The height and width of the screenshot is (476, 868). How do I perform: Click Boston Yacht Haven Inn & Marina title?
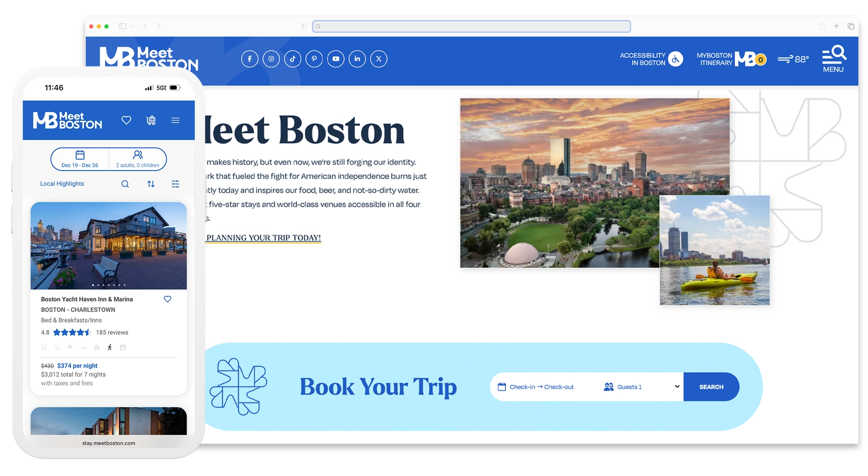coord(87,299)
